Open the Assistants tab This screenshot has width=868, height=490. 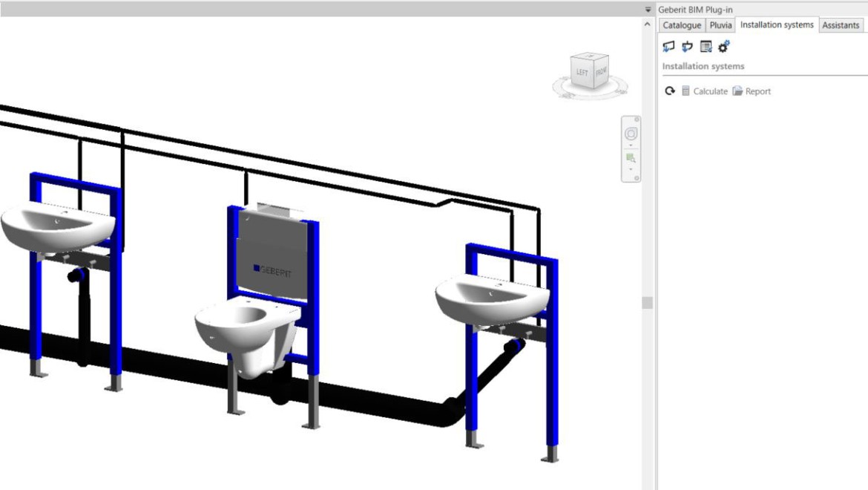841,25
